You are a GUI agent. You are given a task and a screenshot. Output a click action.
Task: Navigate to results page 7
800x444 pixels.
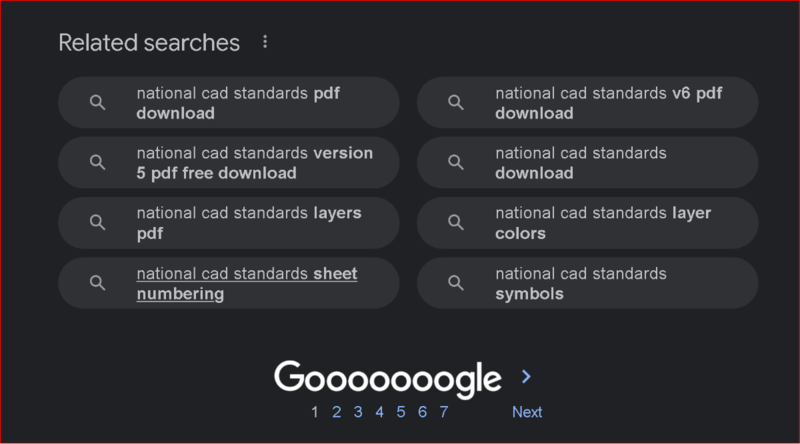(x=443, y=412)
